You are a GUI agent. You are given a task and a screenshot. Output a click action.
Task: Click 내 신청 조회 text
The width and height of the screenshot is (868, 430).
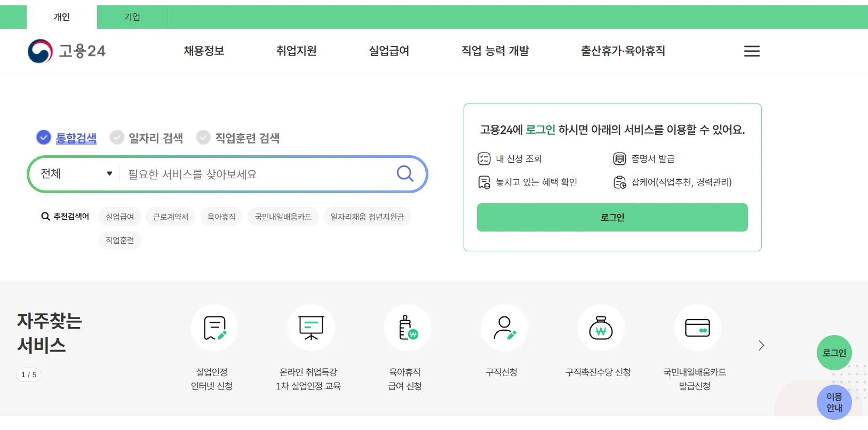click(519, 158)
